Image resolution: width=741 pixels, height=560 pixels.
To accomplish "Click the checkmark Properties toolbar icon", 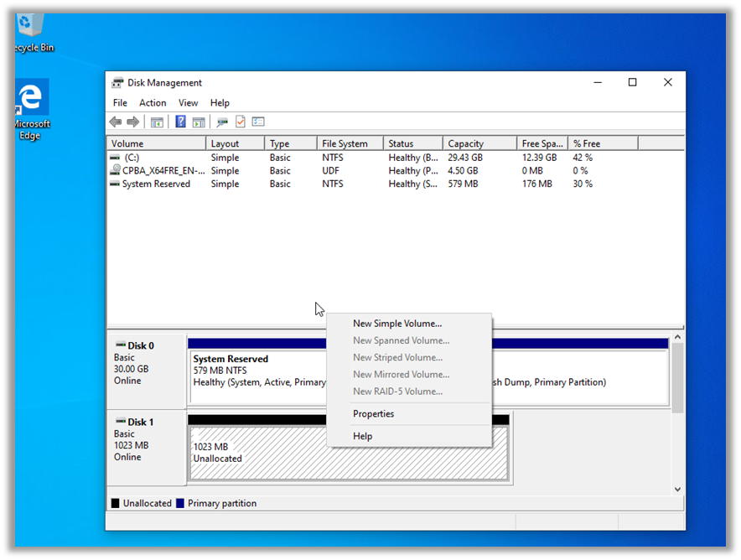I will (241, 122).
